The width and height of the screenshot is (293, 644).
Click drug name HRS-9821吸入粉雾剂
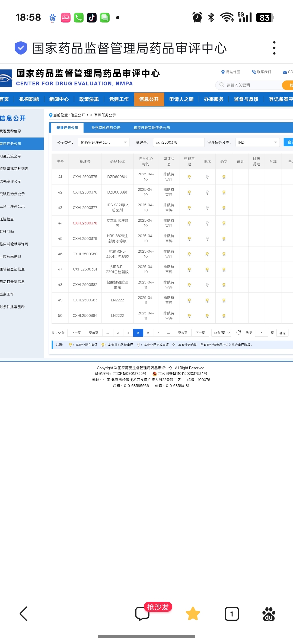click(x=117, y=208)
